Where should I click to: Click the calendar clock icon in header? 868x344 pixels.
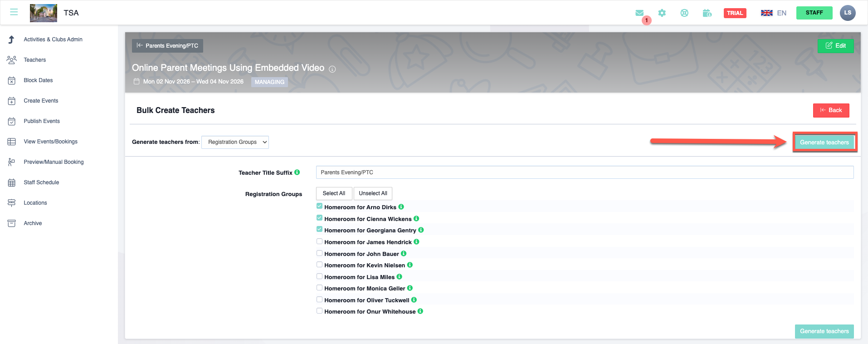pos(707,13)
